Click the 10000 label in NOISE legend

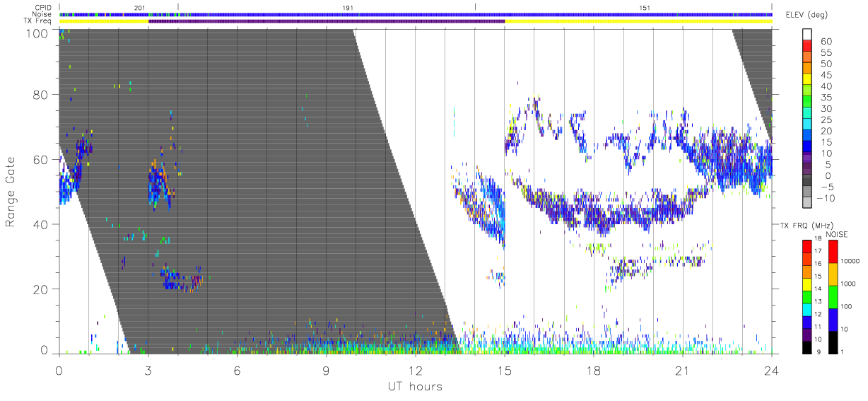coord(850,262)
